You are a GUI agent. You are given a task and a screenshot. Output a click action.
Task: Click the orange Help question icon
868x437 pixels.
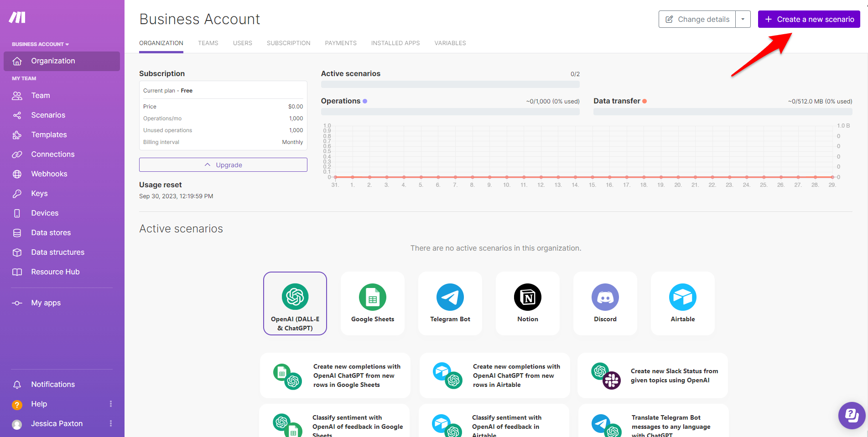click(x=17, y=405)
